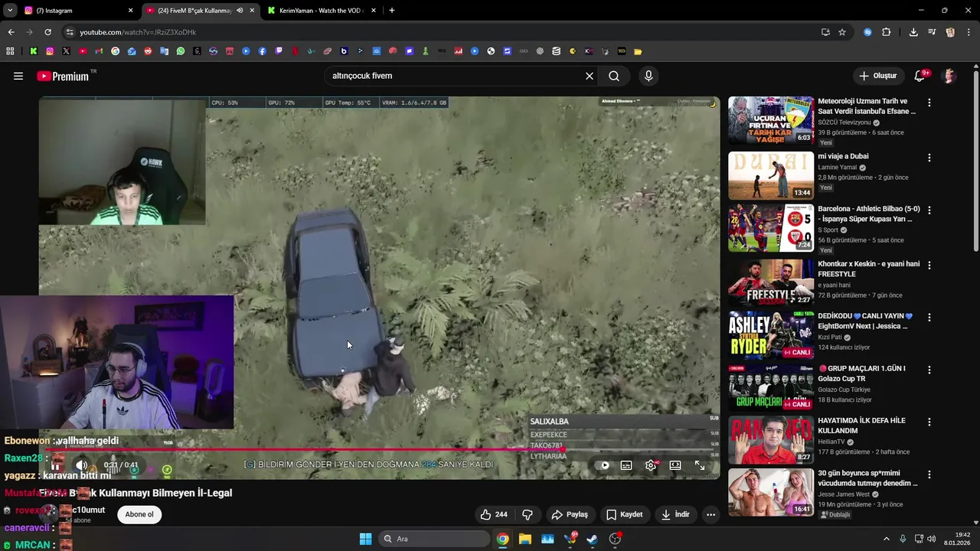Enter fullscreen mode
The width and height of the screenshot is (980, 551).
[700, 465]
